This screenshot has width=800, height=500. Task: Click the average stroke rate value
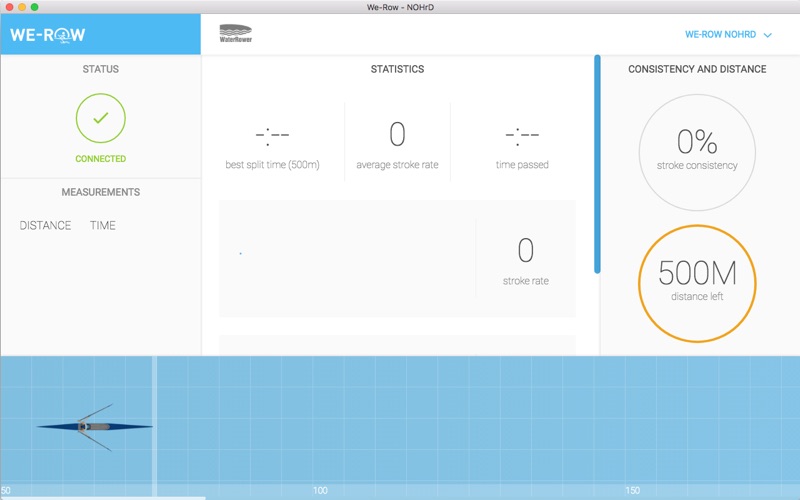tap(397, 134)
